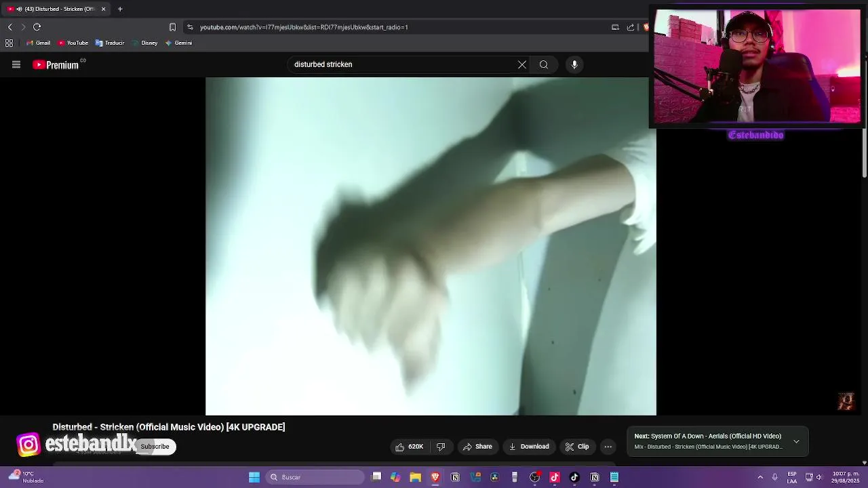868x488 pixels.
Task: Go back with the browser back arrow
Action: click(x=9, y=27)
